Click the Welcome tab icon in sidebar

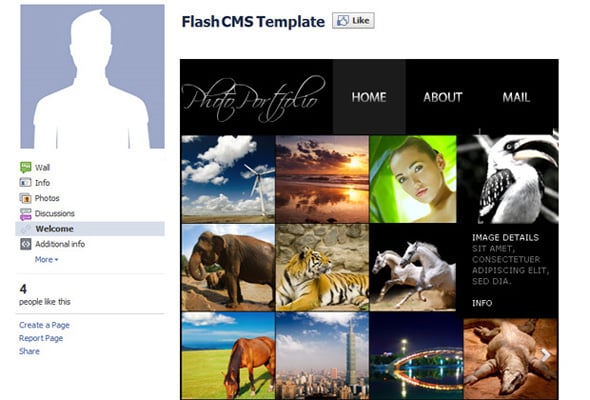26,229
